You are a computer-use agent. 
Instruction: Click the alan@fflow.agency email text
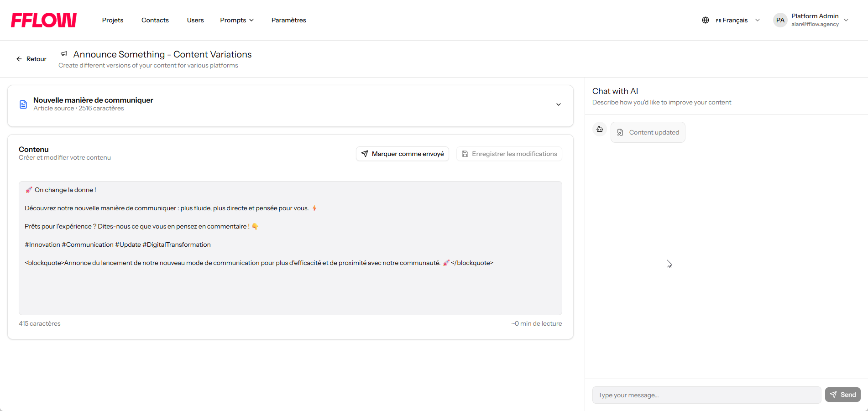pyautogui.click(x=815, y=24)
